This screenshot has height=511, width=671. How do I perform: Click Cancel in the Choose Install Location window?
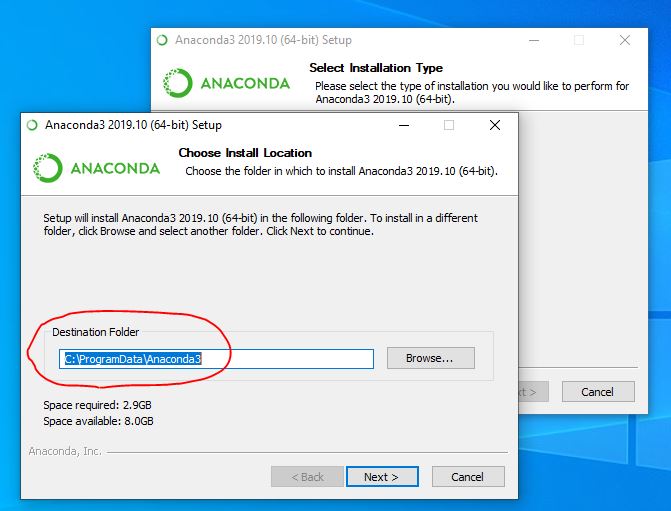[x=468, y=476]
